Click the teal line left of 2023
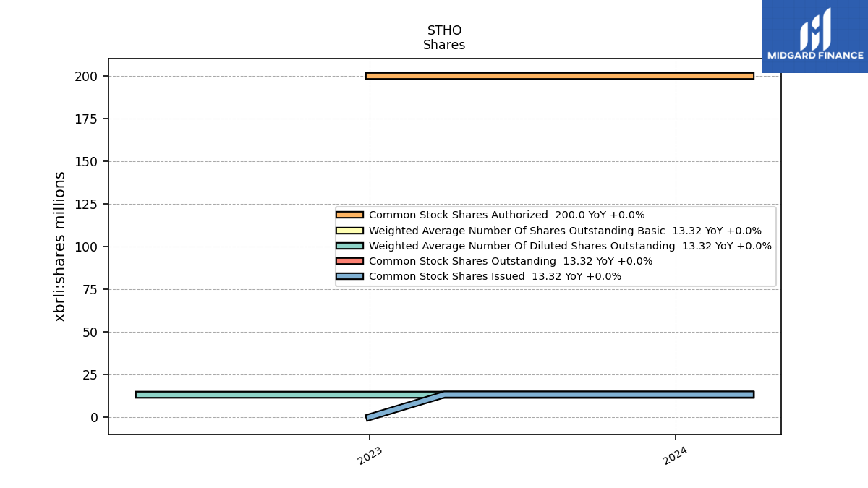The image size is (868, 488). [252, 395]
